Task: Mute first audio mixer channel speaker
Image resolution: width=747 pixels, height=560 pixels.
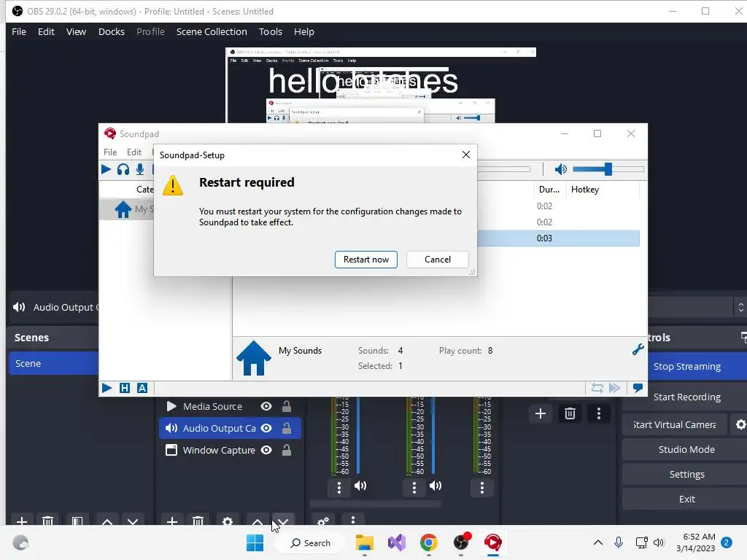Action: click(x=360, y=486)
